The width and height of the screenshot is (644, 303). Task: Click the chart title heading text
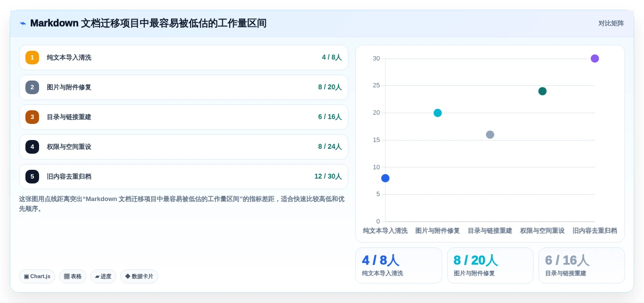coord(149,23)
